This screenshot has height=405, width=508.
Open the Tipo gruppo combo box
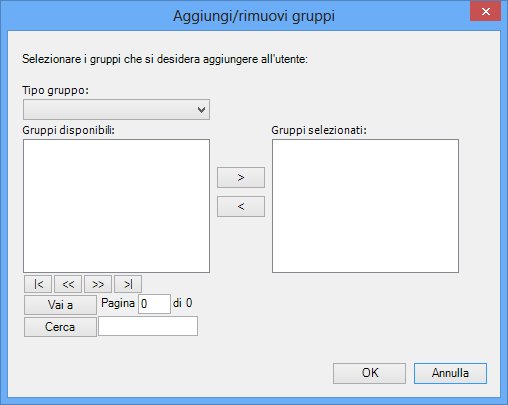pos(116,109)
